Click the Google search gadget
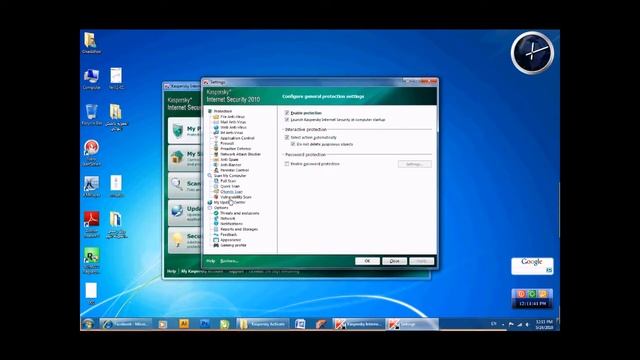This screenshot has width=640, height=360. click(x=532, y=266)
